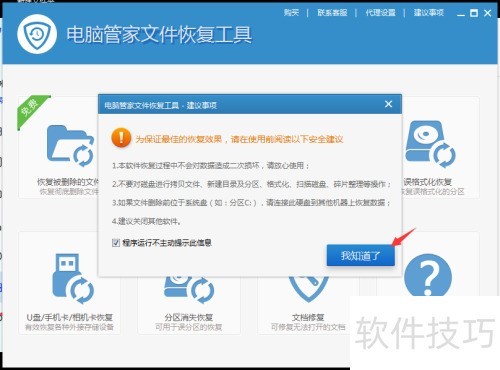Toggle 程序运行不主动提示此信息 checkbox

116,243
